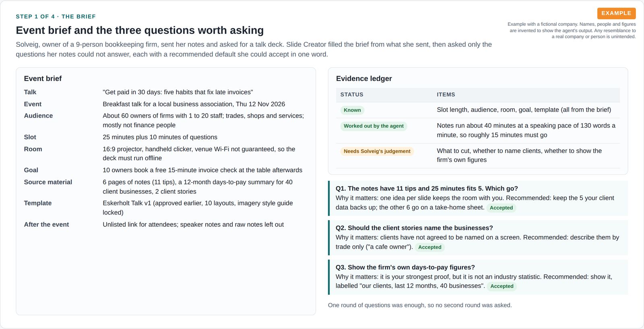Click the "Template" row label
The image size is (644, 329).
coord(38,203)
